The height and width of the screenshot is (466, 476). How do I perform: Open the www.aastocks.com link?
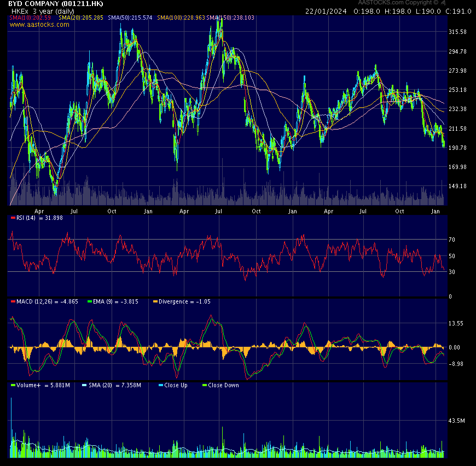(x=39, y=25)
